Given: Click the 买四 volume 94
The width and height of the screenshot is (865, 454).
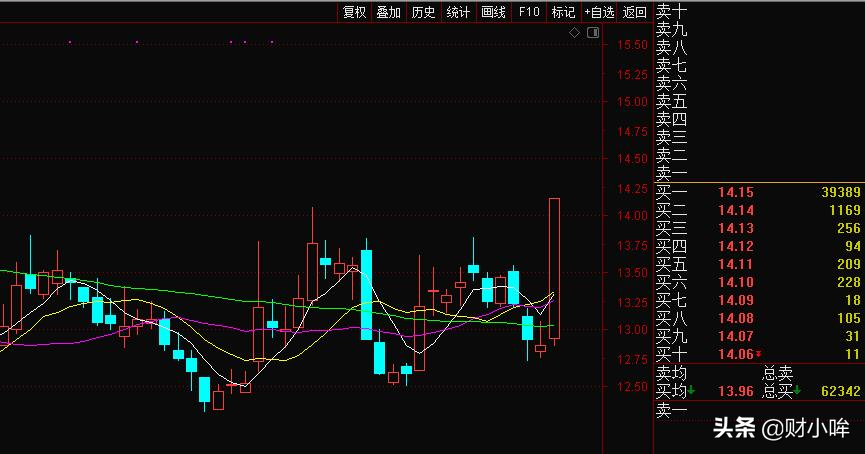Looking at the screenshot, I should coord(853,247).
